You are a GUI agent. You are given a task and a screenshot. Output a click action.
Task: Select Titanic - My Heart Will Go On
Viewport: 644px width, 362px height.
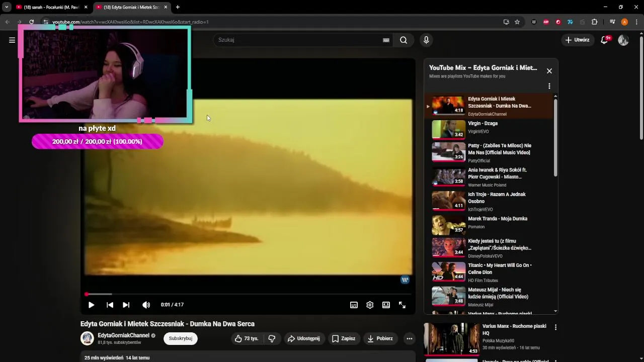tap(489, 272)
